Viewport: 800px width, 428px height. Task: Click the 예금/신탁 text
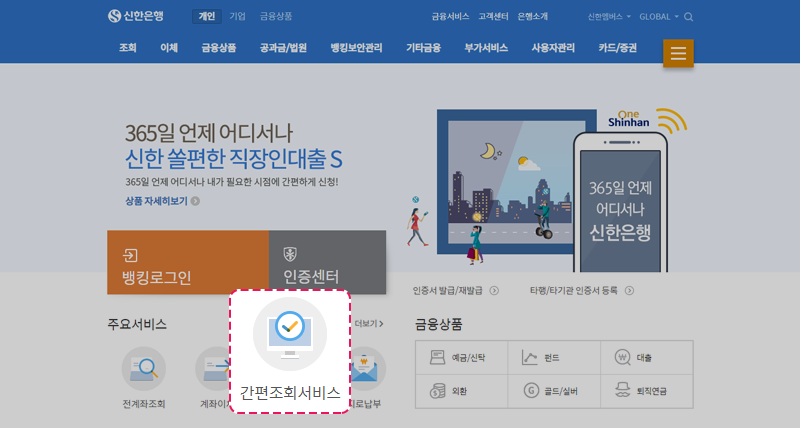[468, 358]
